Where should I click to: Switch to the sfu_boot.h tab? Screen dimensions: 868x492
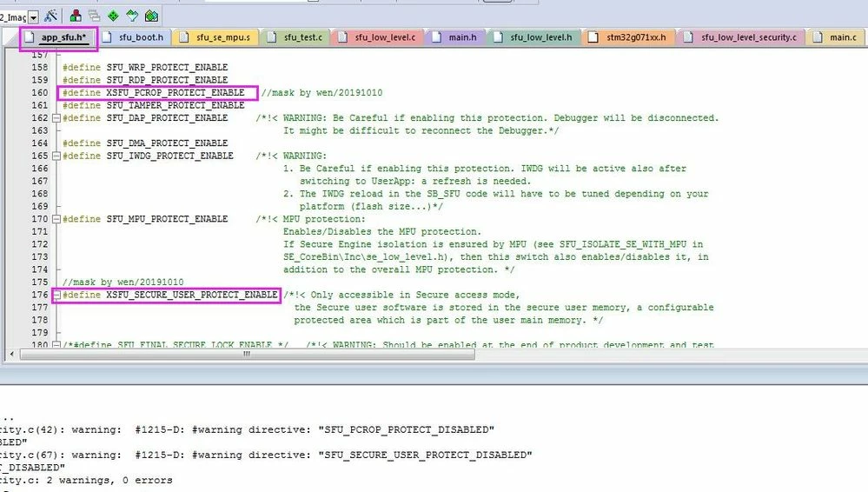[135, 37]
